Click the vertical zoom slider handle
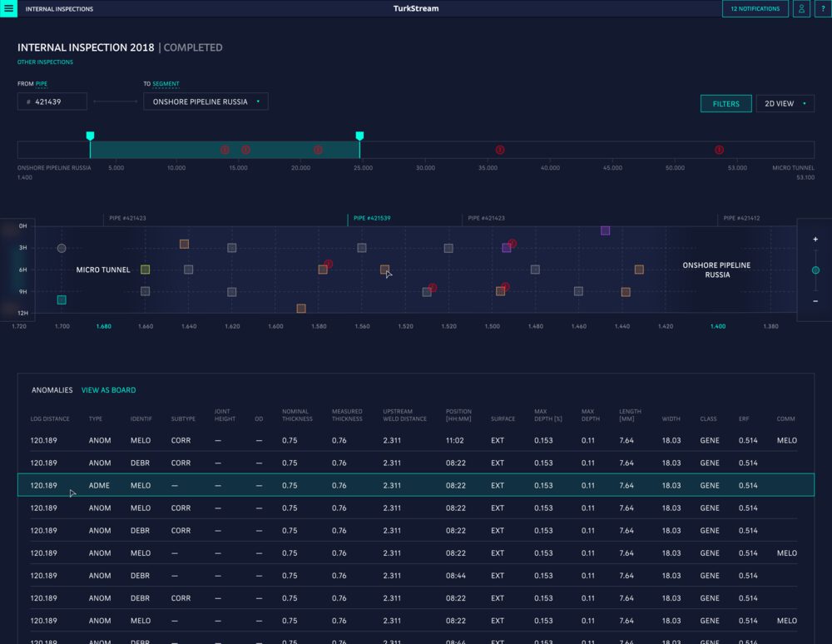 click(815, 270)
